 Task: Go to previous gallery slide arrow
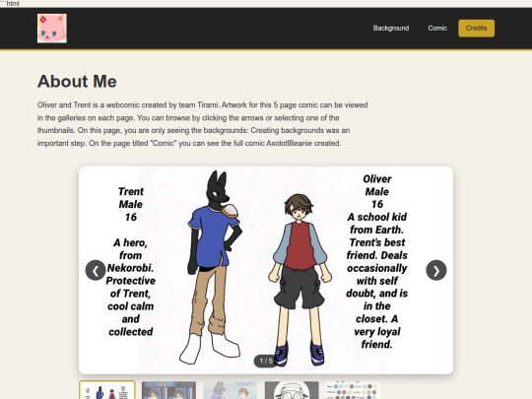coord(96,270)
